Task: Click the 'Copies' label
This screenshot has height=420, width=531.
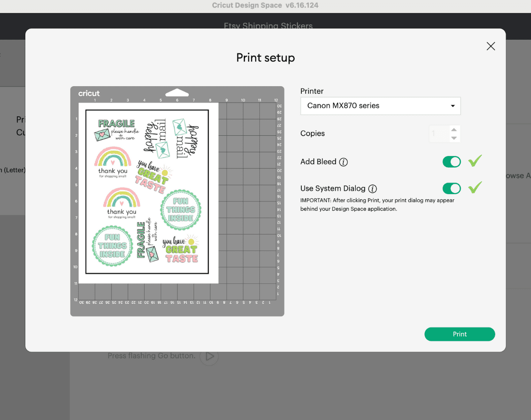Action: [x=312, y=134]
